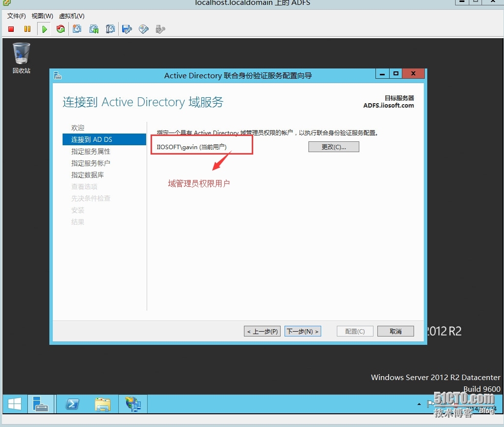Maximize the AD FS configuration wizard
504x427 pixels.
(396, 74)
